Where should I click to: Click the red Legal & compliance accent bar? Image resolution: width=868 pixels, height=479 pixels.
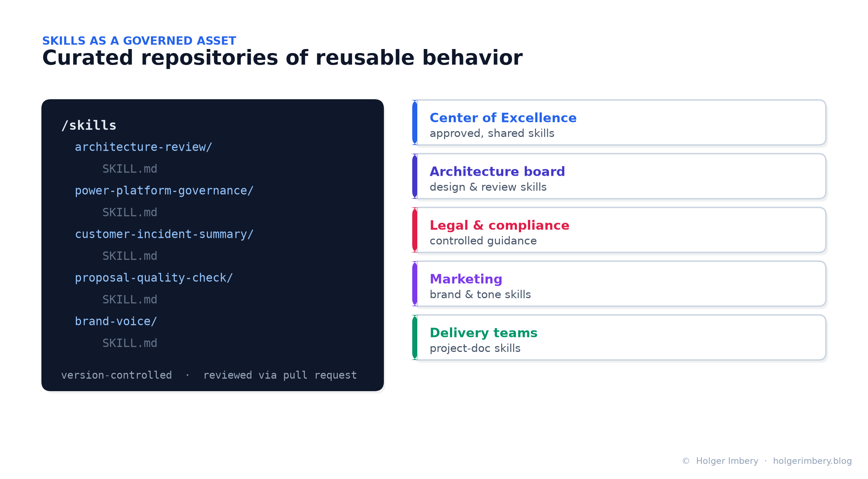coord(415,230)
